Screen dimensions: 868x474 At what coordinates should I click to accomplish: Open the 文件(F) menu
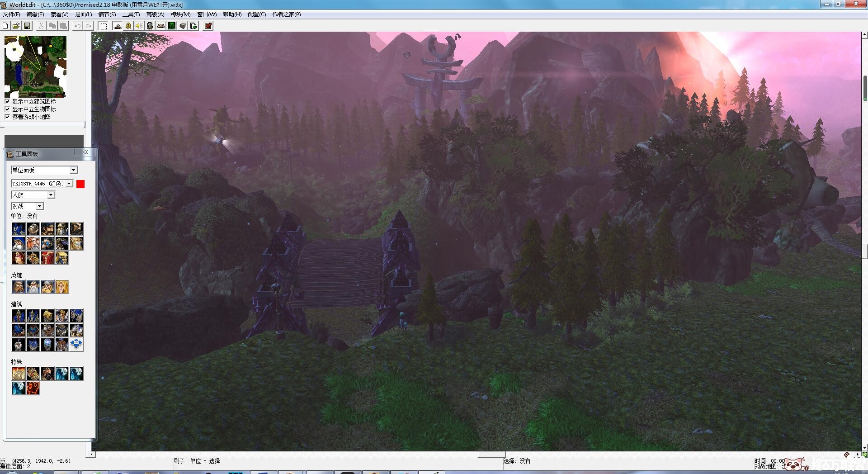click(11, 14)
